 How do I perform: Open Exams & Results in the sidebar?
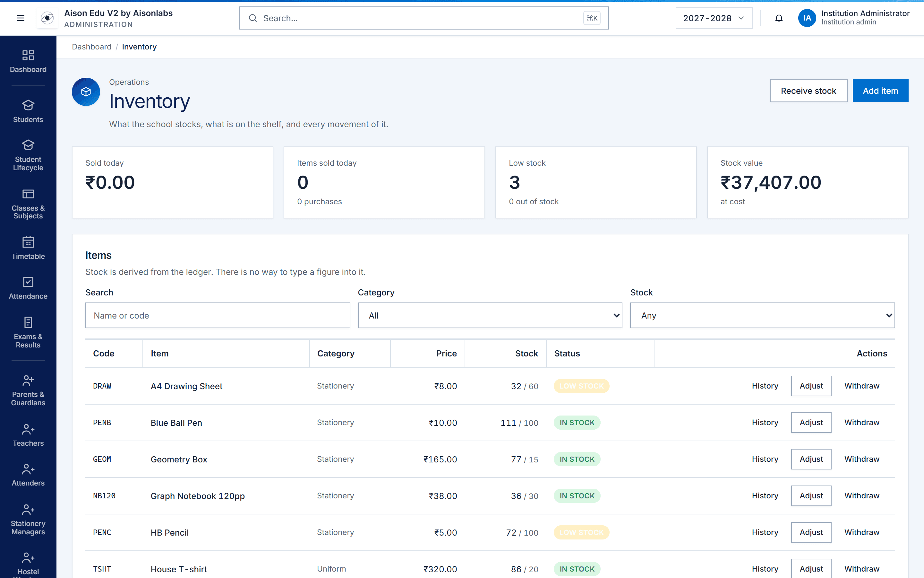click(28, 333)
